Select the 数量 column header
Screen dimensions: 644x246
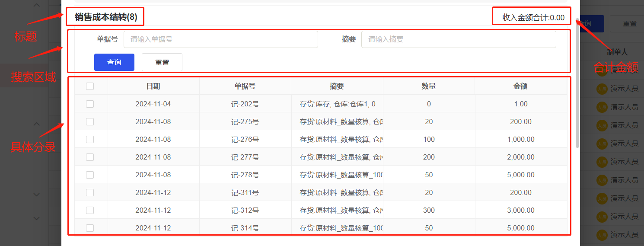click(429, 86)
